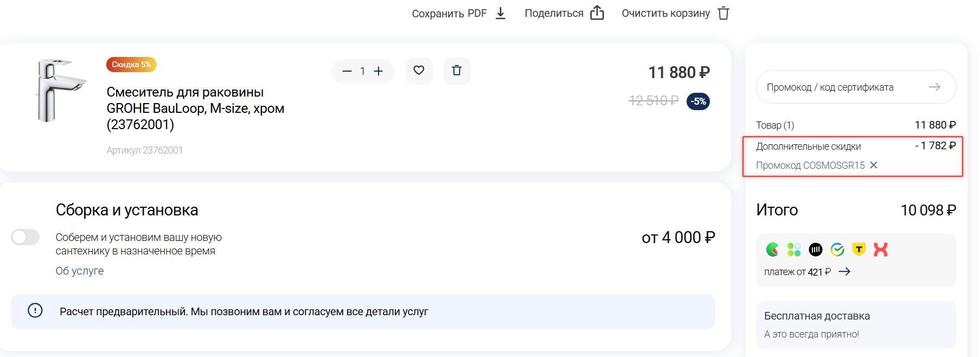Submit promo code with arrow icon
This screenshot has width=980, height=357.
(934, 87)
